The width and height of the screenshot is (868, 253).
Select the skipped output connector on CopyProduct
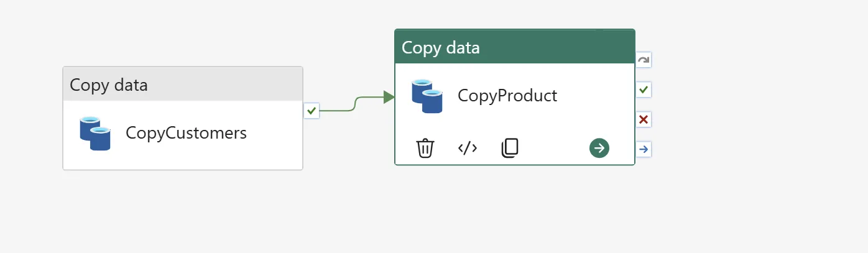click(644, 60)
